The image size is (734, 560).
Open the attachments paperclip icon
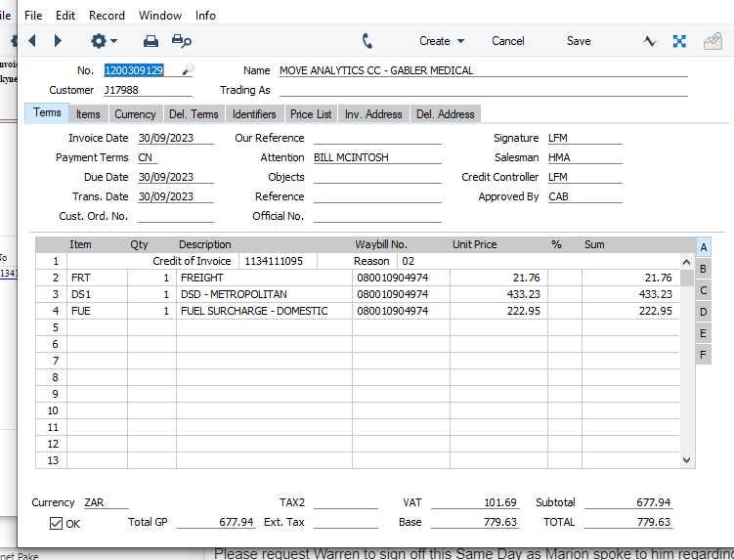tap(712, 41)
